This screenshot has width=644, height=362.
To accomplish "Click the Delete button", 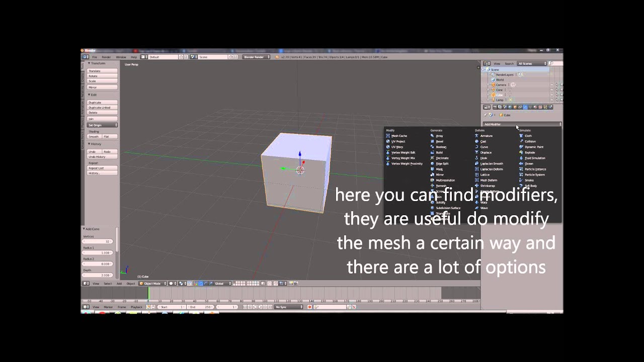I will coord(102,113).
